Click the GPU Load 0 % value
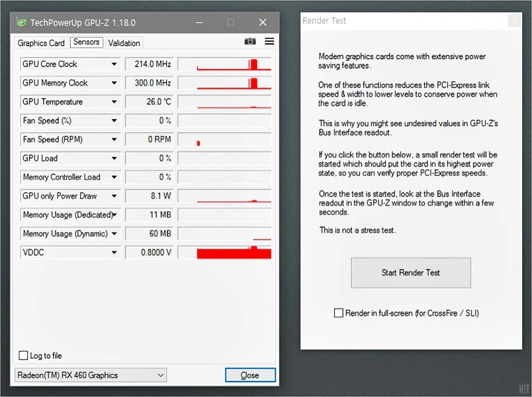 (x=149, y=158)
